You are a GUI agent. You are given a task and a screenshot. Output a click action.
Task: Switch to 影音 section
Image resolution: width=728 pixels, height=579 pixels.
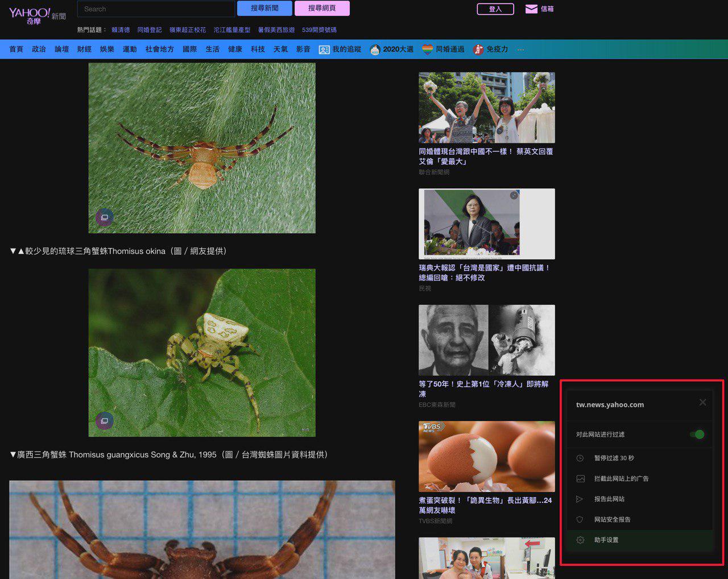[304, 49]
